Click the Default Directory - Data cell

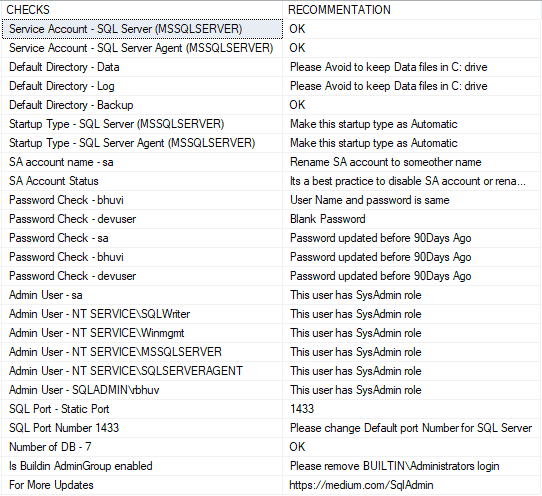tap(142, 67)
